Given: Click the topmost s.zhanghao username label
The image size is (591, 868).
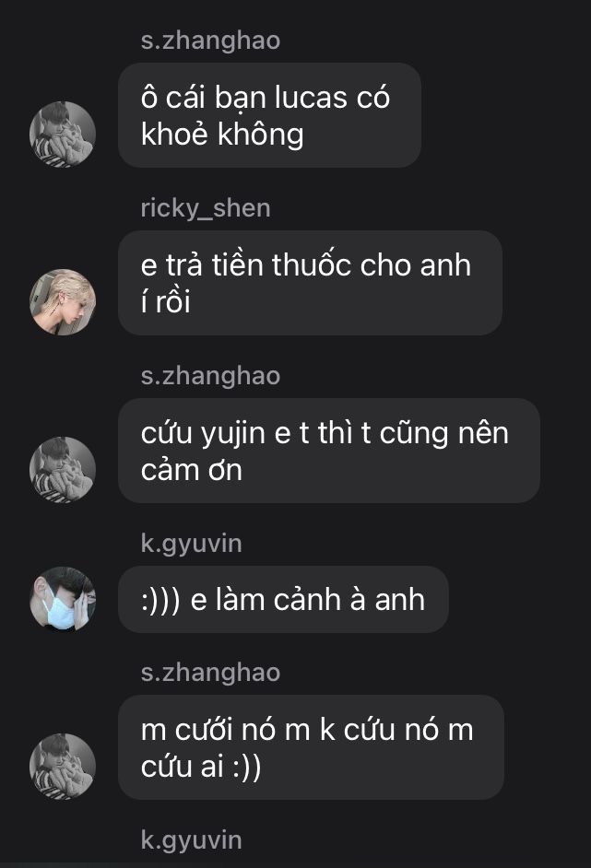Looking at the screenshot, I should point(210,41).
